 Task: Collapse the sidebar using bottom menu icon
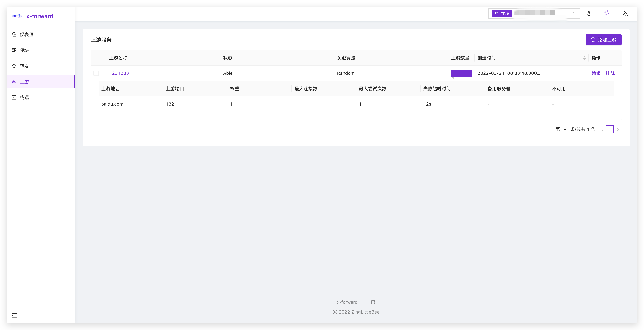pyautogui.click(x=14, y=316)
